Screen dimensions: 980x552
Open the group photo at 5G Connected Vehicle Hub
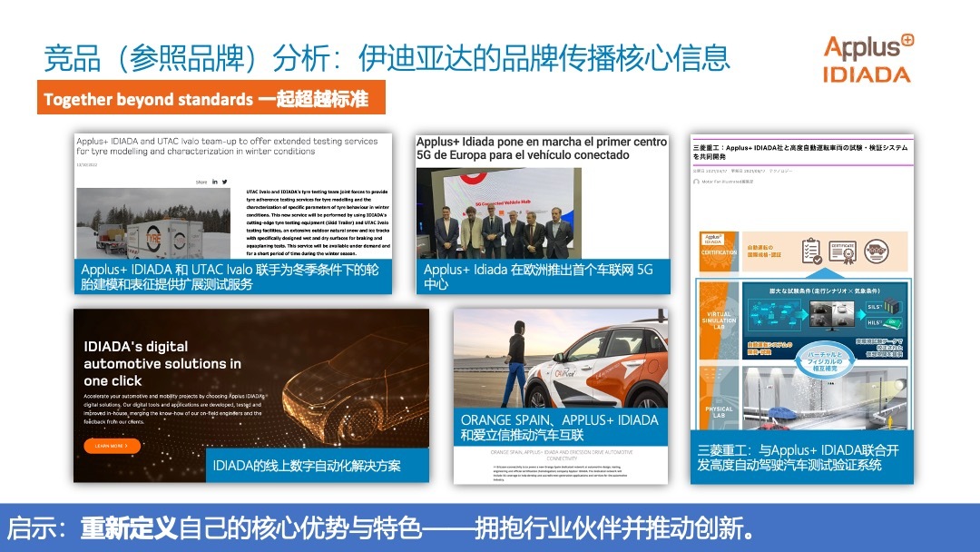pos(499,213)
